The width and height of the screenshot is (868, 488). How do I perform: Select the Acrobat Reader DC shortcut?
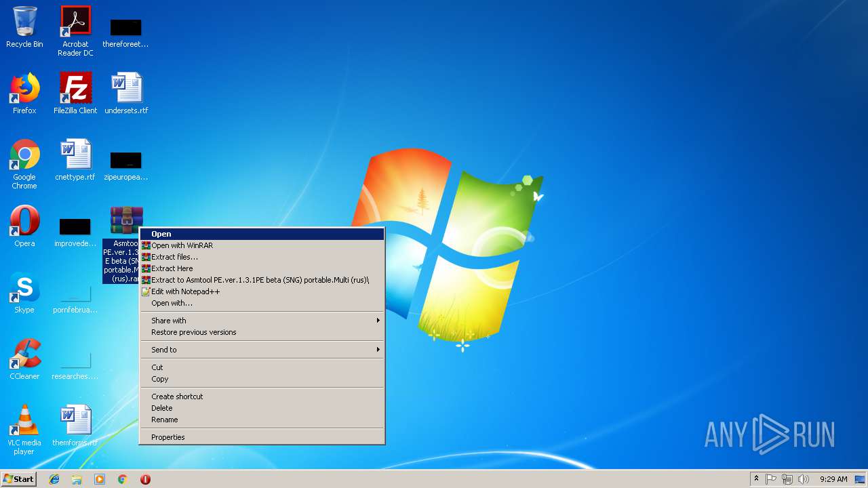tap(75, 31)
